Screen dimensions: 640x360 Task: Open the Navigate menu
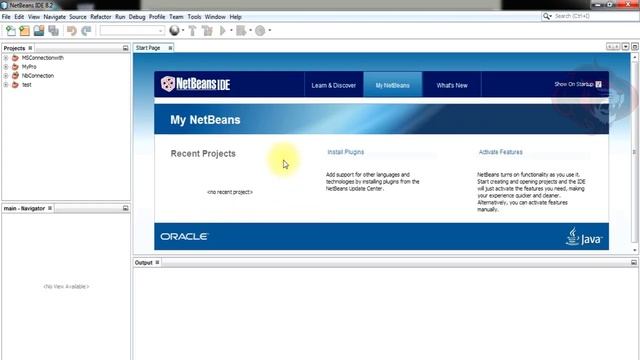pos(55,17)
